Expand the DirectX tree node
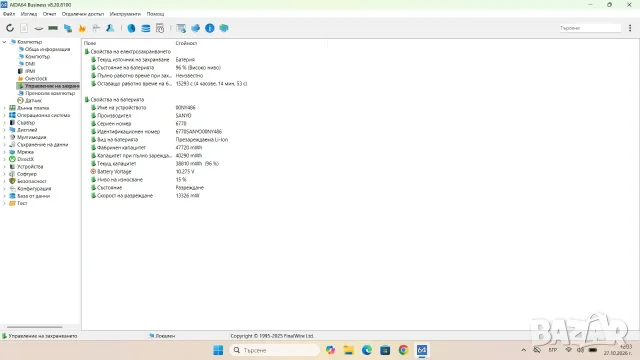Viewport: 640px width, 360px height. pyautogui.click(x=4, y=159)
